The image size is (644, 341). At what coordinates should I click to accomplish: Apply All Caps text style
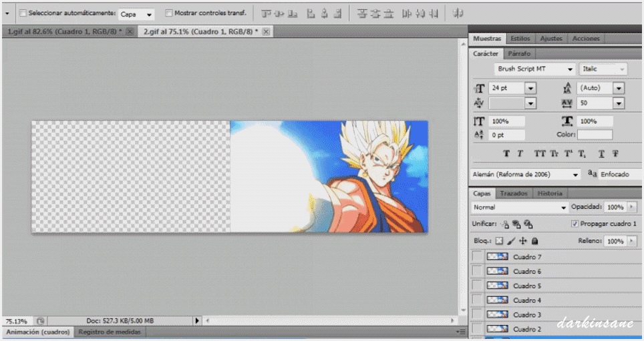pyautogui.click(x=539, y=153)
